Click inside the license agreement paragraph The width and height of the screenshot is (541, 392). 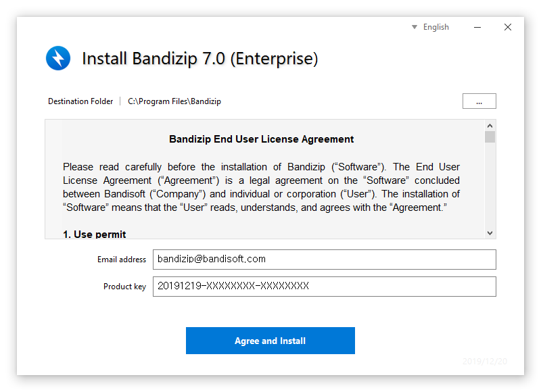(x=261, y=187)
